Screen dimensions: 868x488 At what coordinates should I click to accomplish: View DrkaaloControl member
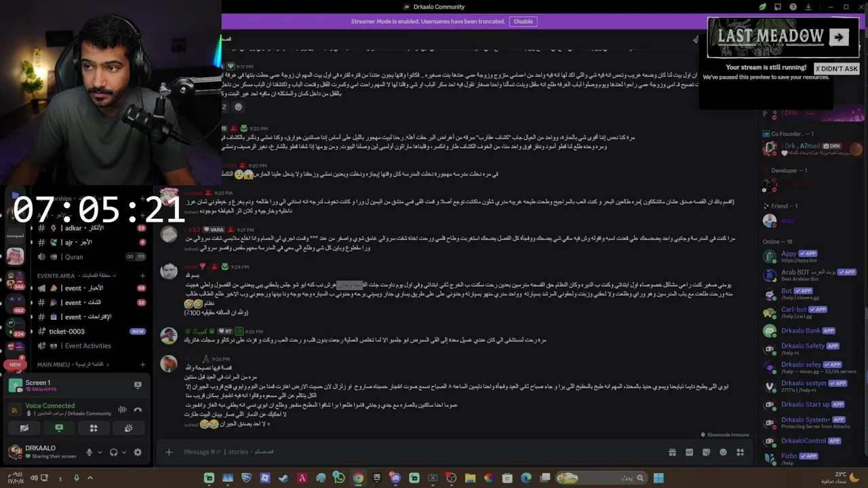pos(809,441)
